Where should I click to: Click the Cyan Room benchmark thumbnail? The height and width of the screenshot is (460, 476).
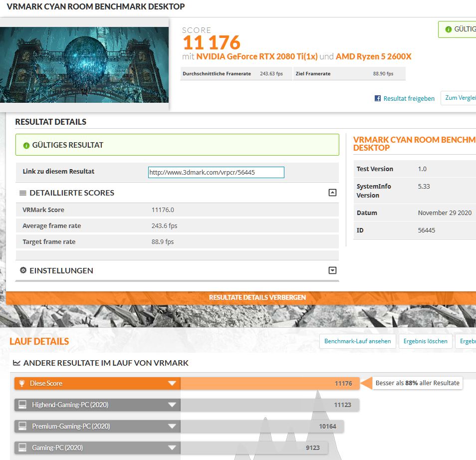click(x=84, y=65)
